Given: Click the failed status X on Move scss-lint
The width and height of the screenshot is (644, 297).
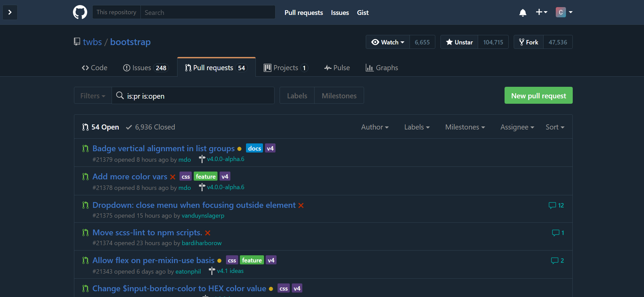Looking at the screenshot, I should click(x=208, y=233).
